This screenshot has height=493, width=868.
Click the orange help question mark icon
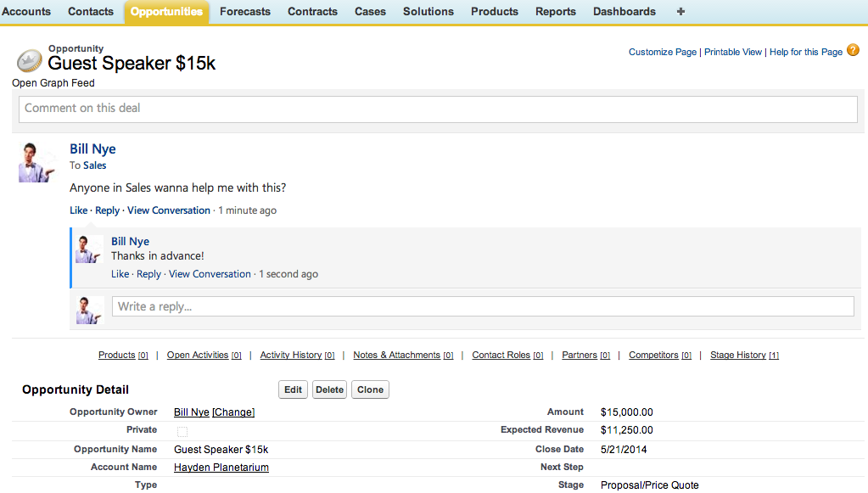tap(854, 50)
